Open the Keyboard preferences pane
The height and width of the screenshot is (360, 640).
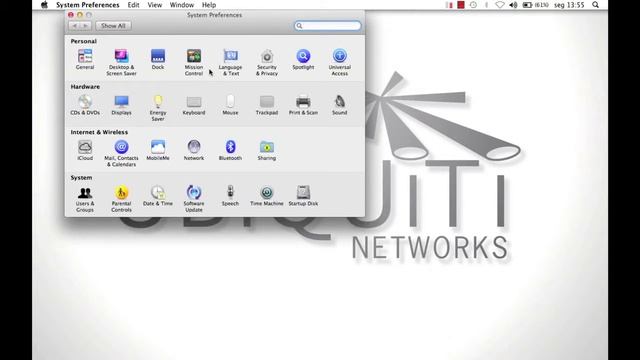coord(194,105)
